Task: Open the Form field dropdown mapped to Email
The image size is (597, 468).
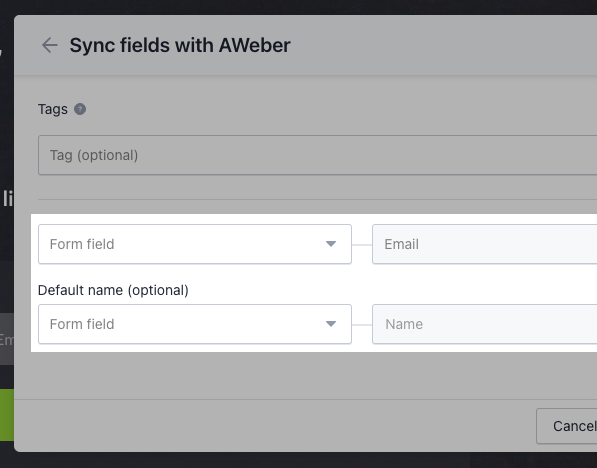Action: [195, 244]
